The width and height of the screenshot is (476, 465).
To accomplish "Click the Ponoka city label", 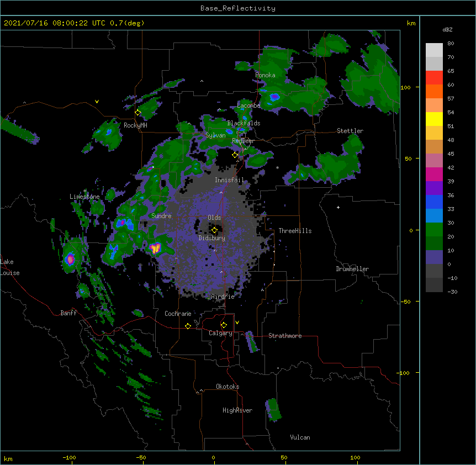I will coord(265,75).
